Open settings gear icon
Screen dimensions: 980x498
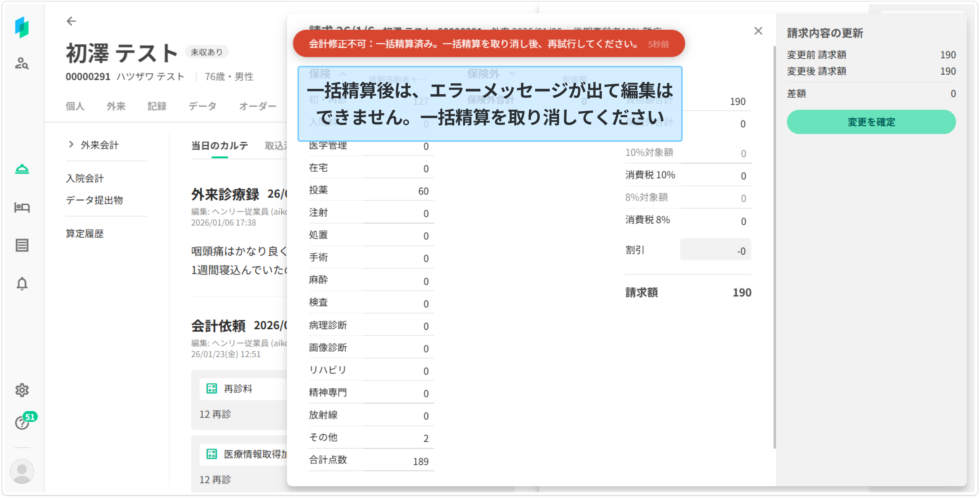point(22,390)
